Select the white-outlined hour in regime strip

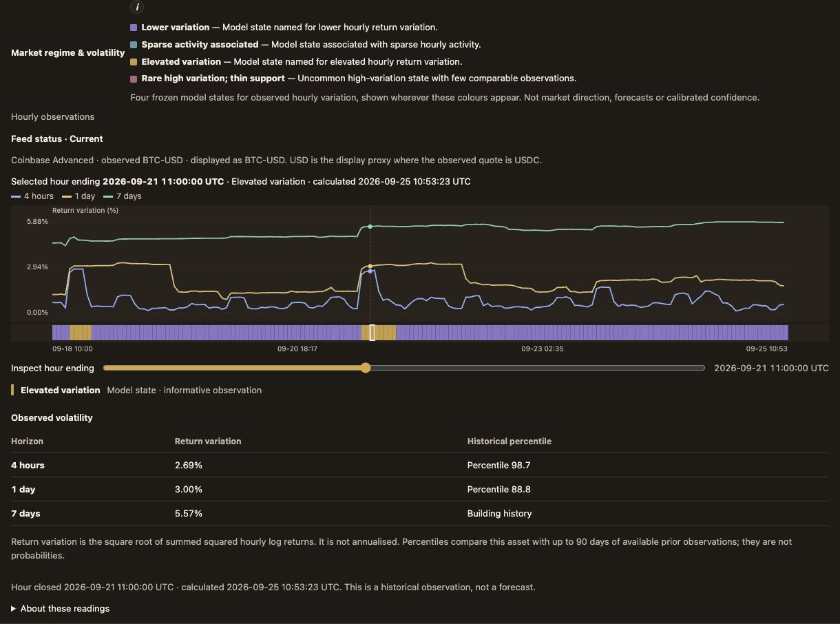click(x=372, y=333)
